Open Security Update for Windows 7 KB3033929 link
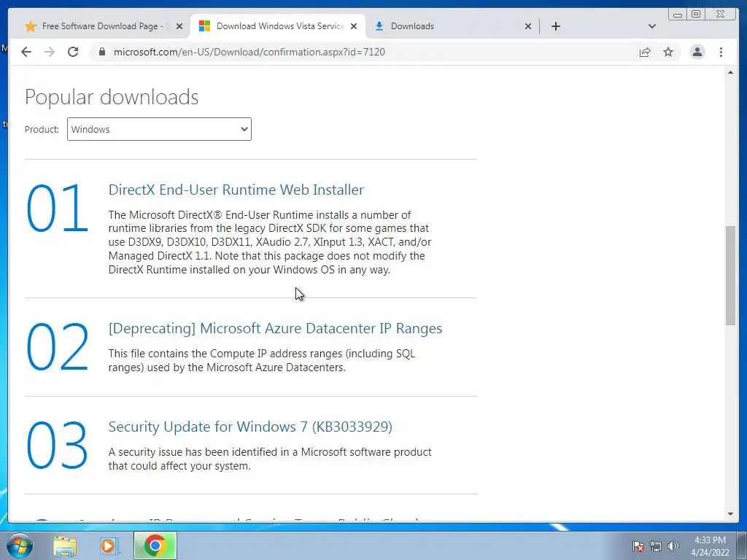The height and width of the screenshot is (560, 747). coord(250,427)
